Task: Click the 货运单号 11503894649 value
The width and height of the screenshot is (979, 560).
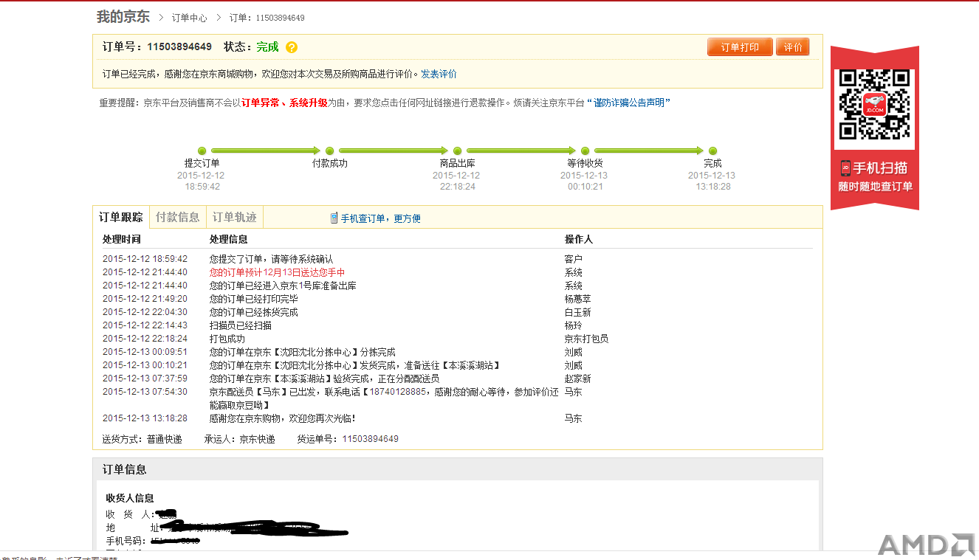Action: point(370,439)
